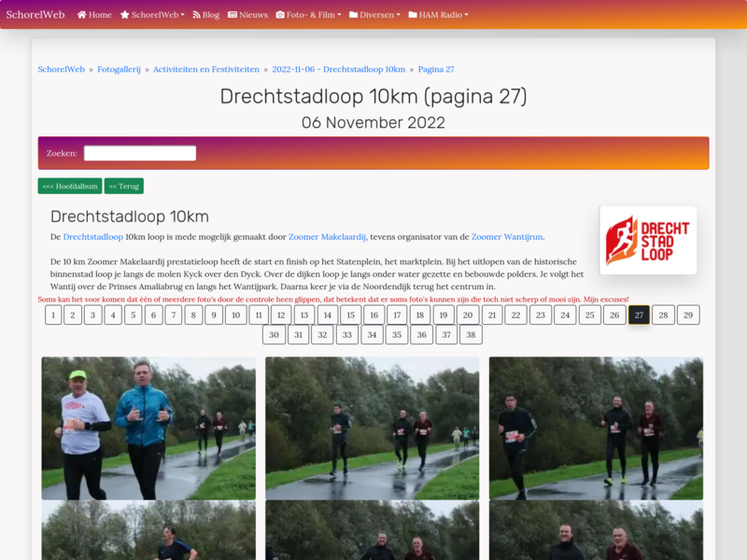Go to gallery page 13

tap(304, 315)
